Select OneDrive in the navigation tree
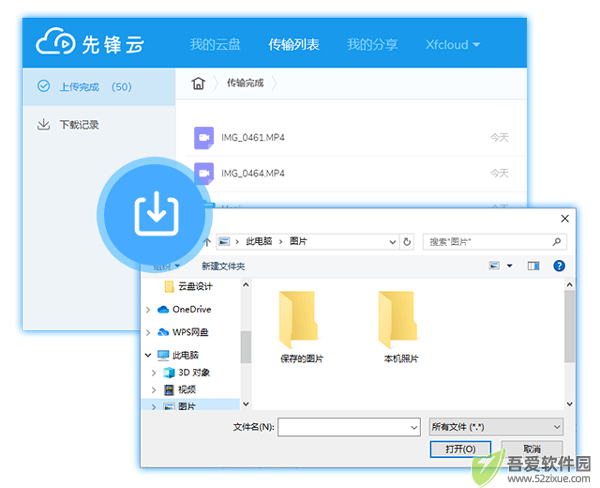This screenshot has width=600, height=488. coord(184,309)
